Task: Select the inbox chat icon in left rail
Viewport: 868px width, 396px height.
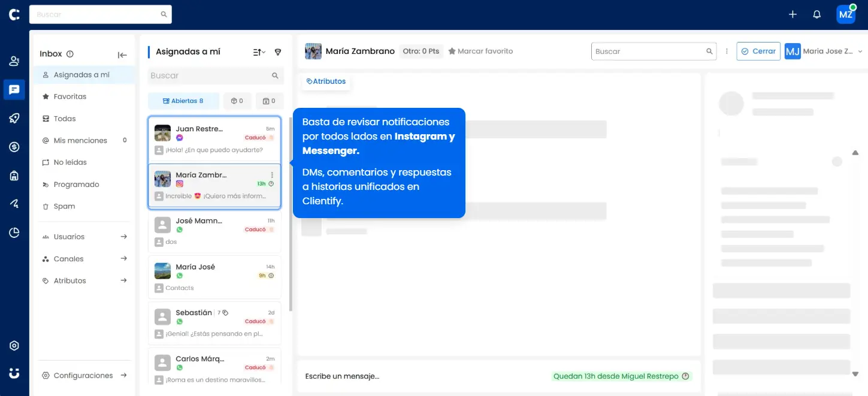Action: tap(14, 90)
